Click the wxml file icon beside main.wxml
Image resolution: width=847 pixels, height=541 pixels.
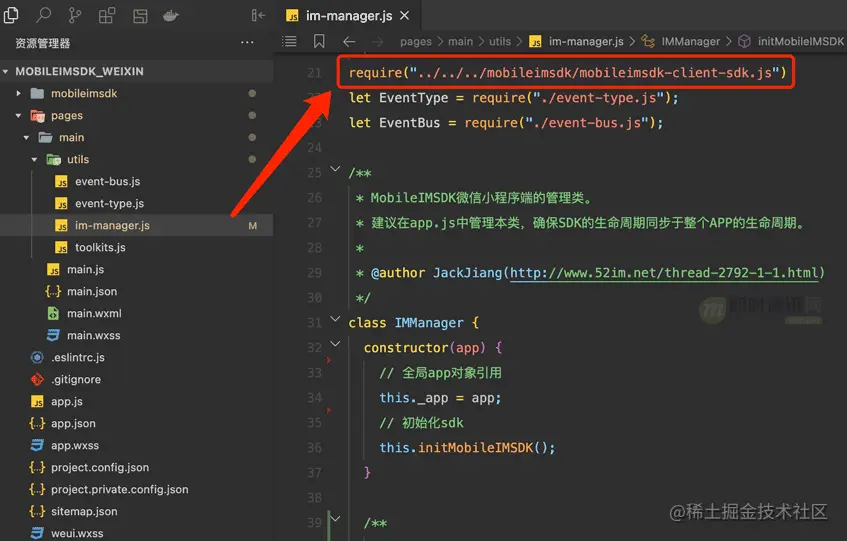pos(53,313)
